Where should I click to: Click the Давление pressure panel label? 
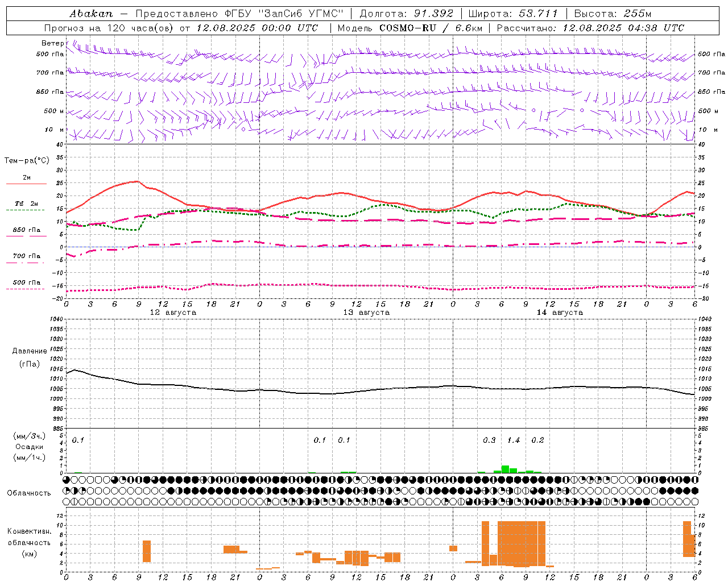click(x=30, y=351)
